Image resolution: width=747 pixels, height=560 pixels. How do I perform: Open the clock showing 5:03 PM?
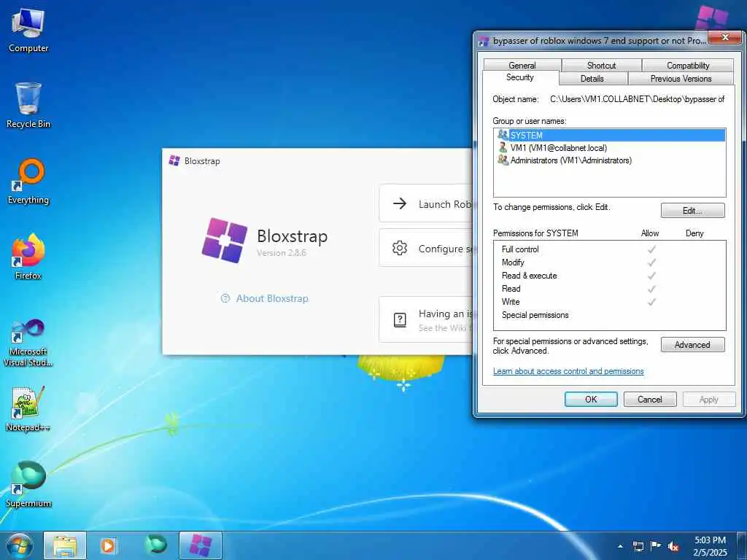click(x=710, y=546)
